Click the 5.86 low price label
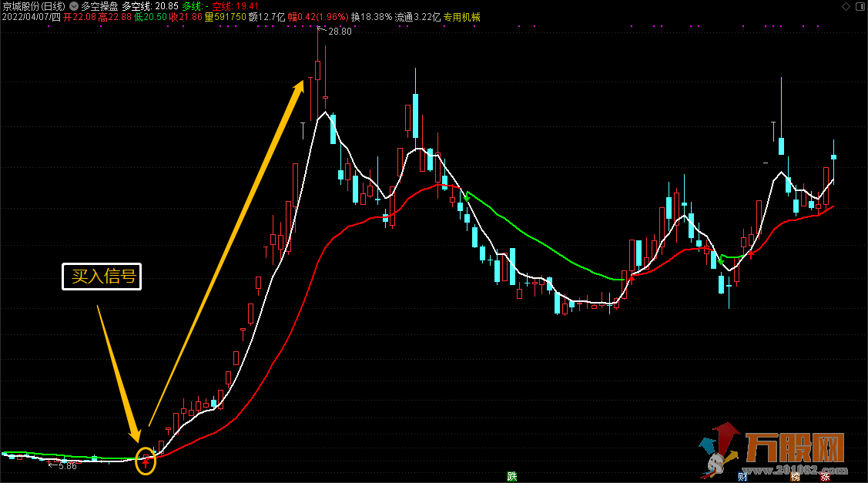This screenshot has height=483, width=868. tap(68, 466)
